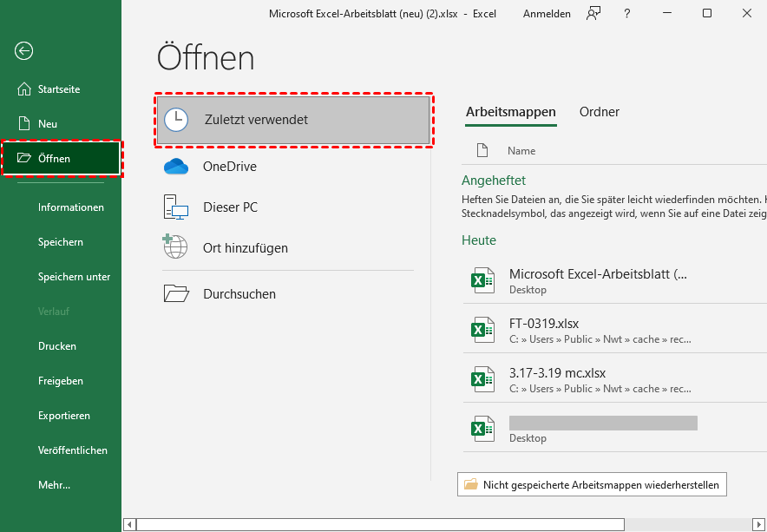
Task: Click the Excel icon next to FT-0319.xlsx
Action: point(482,330)
